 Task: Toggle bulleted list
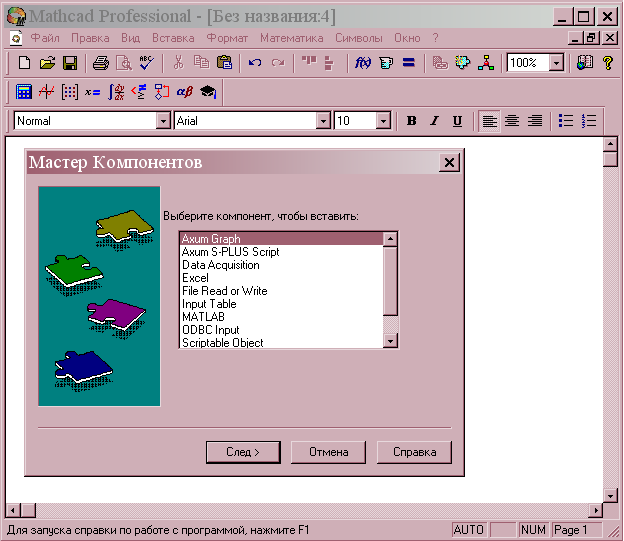(566, 121)
